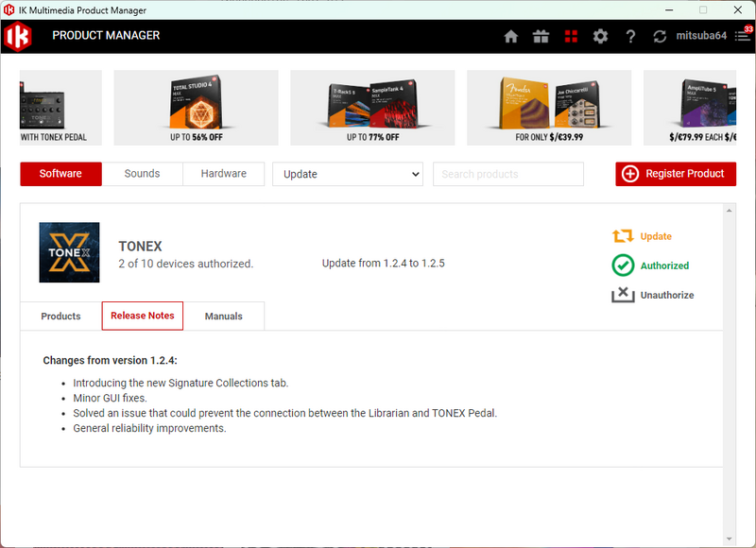Close the Product Manager window
Screen dimensions: 756x548
point(738,9)
